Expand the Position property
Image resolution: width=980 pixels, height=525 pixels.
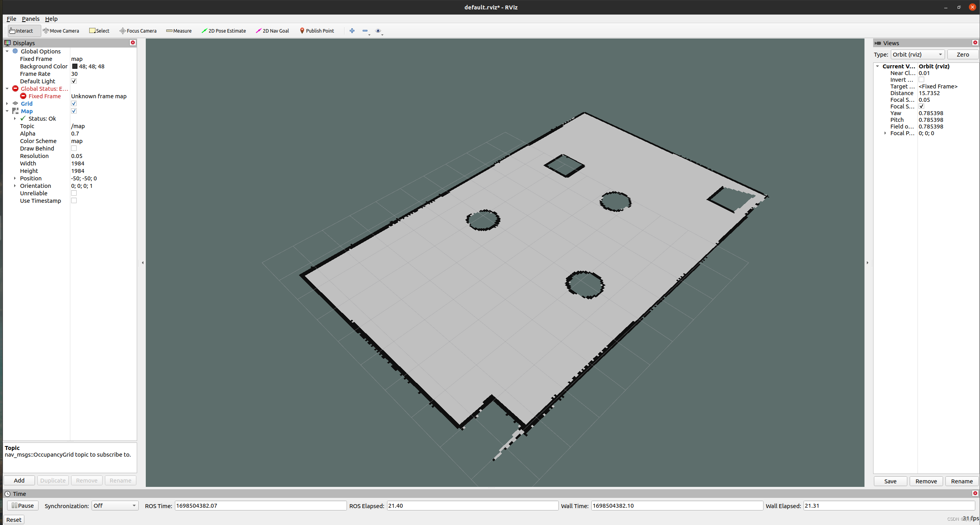click(15, 178)
